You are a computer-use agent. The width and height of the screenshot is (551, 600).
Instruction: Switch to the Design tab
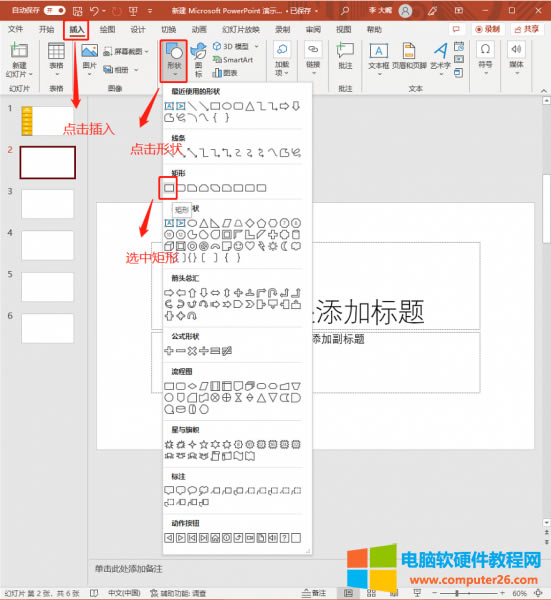(x=138, y=29)
